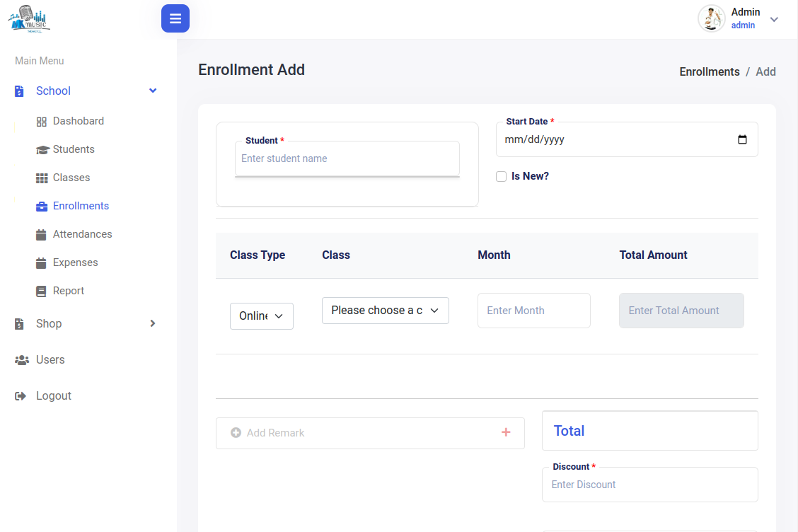Click the Admin profile avatar

[711, 18]
